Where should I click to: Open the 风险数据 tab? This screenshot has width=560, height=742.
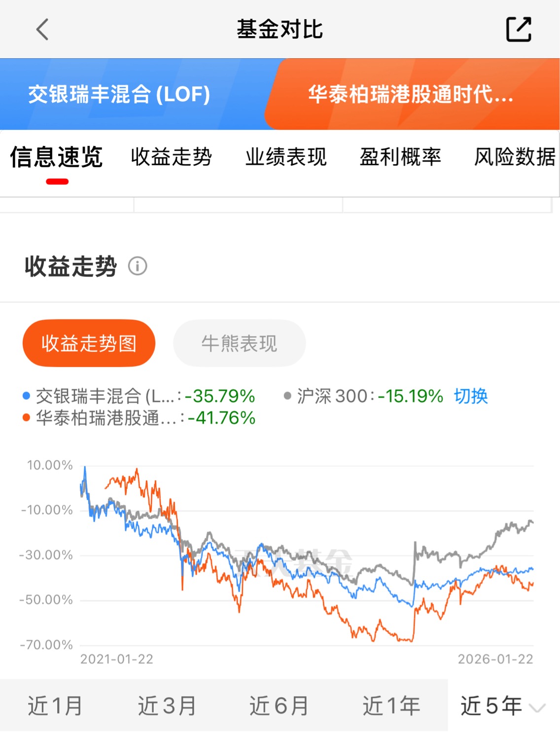point(514,157)
